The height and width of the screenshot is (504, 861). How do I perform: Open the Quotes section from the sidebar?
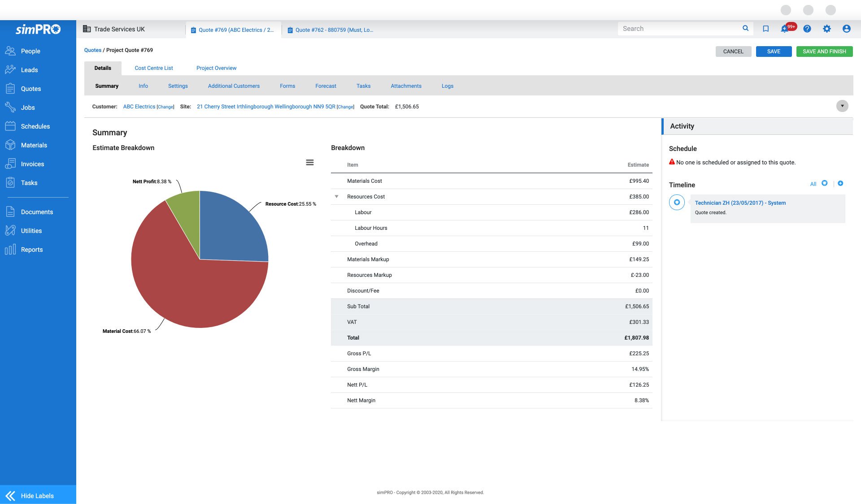click(31, 88)
